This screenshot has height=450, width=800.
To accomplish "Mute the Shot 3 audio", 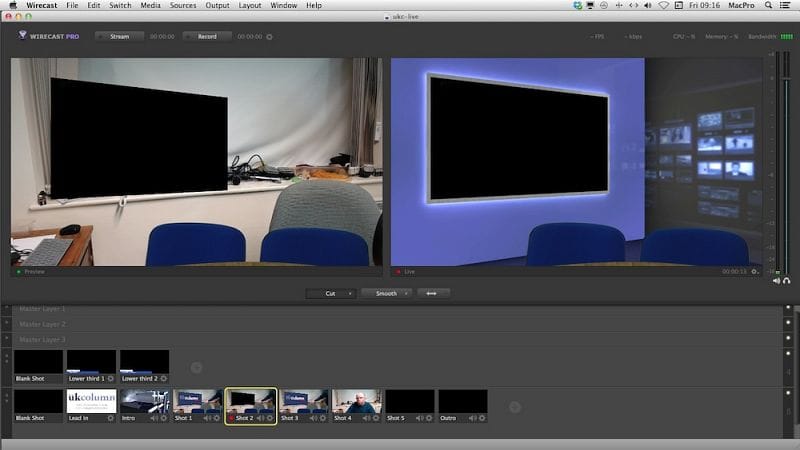I will point(314,418).
